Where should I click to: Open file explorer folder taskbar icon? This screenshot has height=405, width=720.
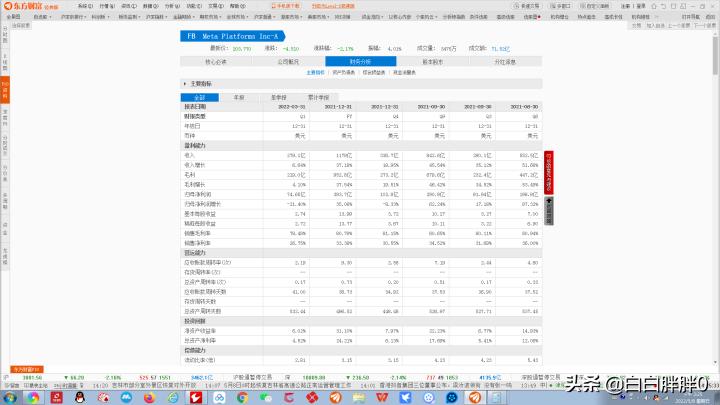pyautogui.click(x=359, y=398)
